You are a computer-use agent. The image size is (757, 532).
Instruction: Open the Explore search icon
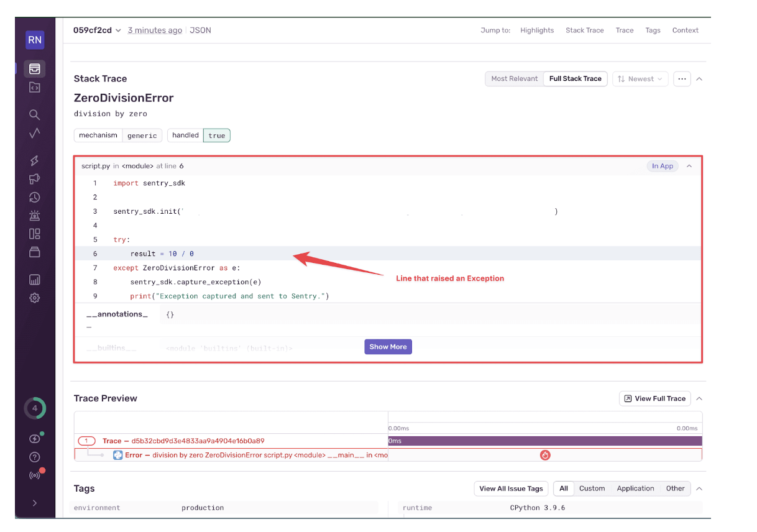[35, 114]
